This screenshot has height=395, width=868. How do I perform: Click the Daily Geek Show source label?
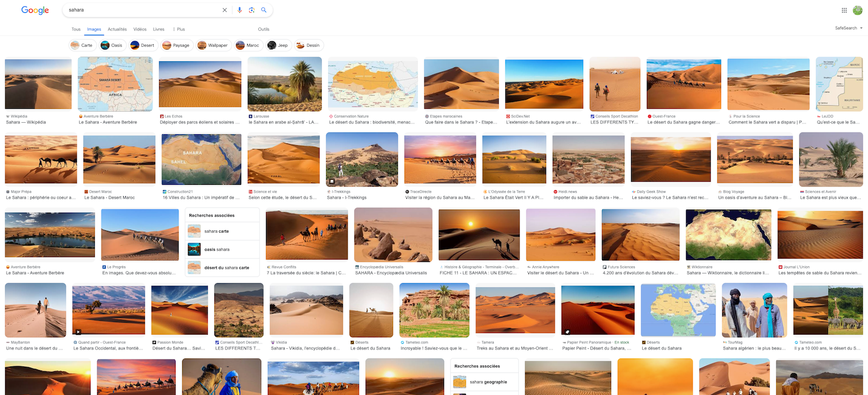click(651, 191)
